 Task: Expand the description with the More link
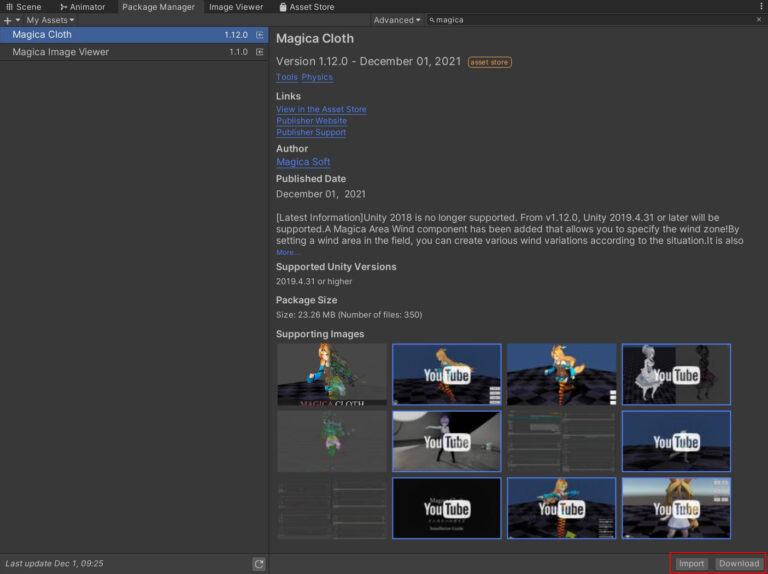(x=287, y=252)
